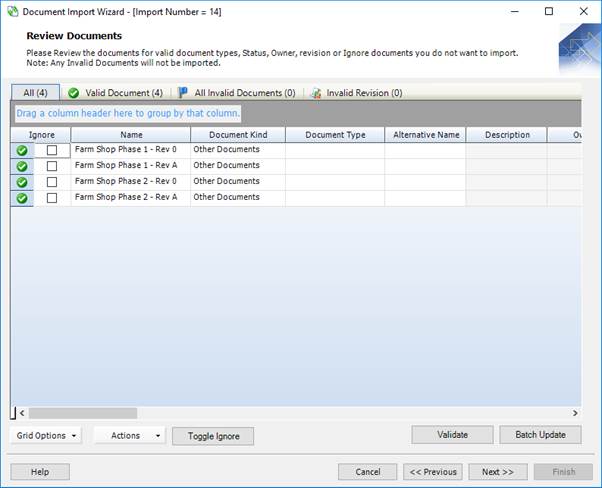
Task: Click flag icon on All Invalid Documents tab
Action: coord(183,93)
